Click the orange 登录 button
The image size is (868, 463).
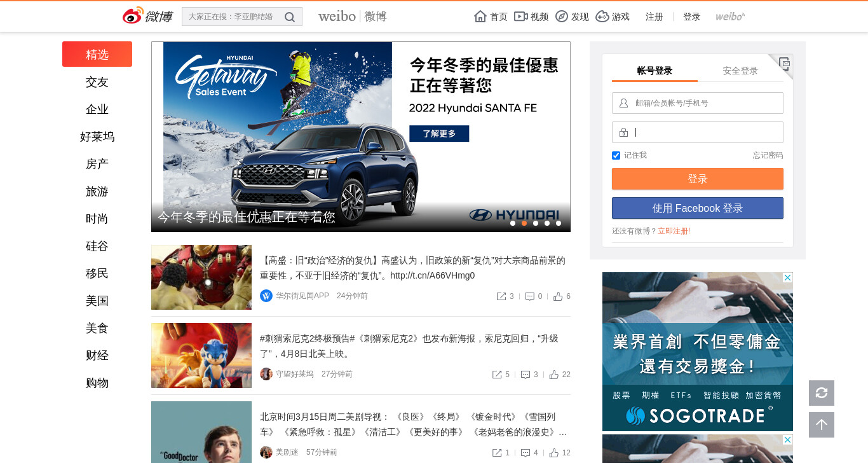coord(698,179)
